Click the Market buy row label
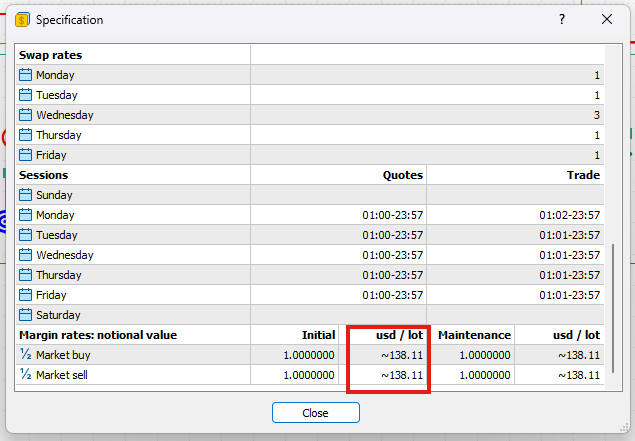Viewport: 635px width, 441px height. 63,355
